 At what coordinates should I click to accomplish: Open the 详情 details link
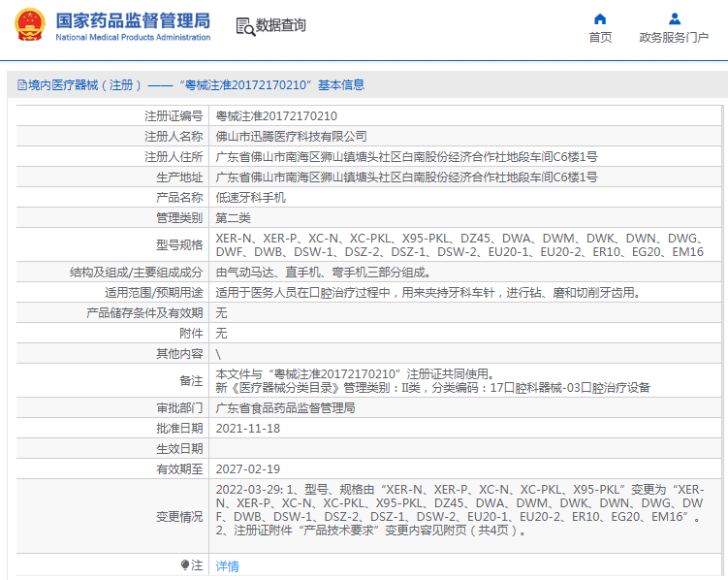tap(227, 566)
